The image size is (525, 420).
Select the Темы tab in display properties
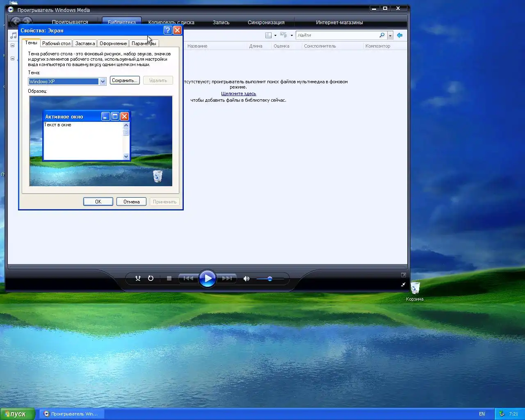[x=31, y=43]
